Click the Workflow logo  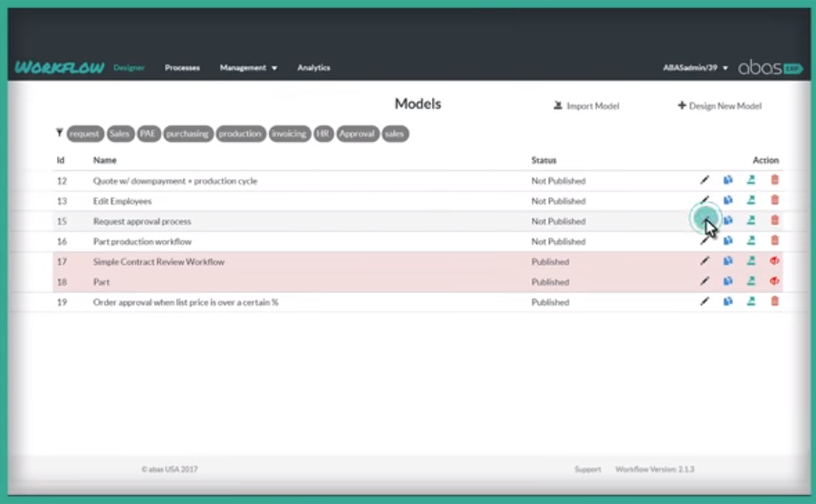(x=60, y=68)
